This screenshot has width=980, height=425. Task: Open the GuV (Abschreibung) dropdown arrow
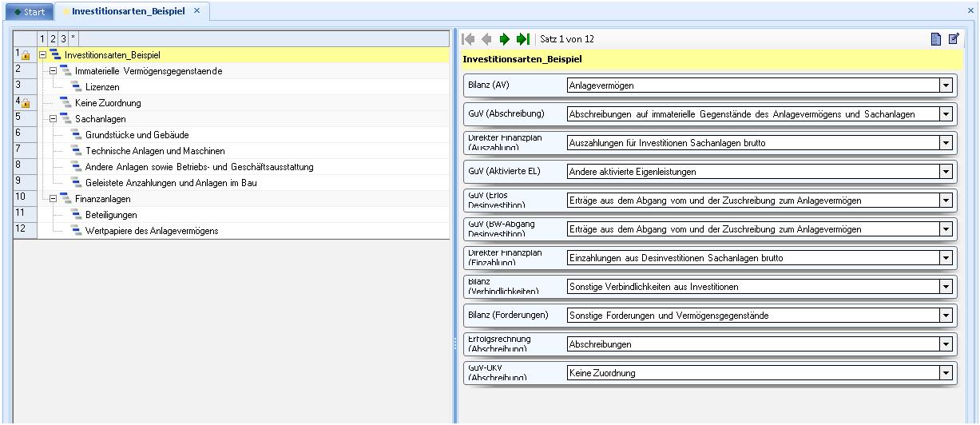946,114
